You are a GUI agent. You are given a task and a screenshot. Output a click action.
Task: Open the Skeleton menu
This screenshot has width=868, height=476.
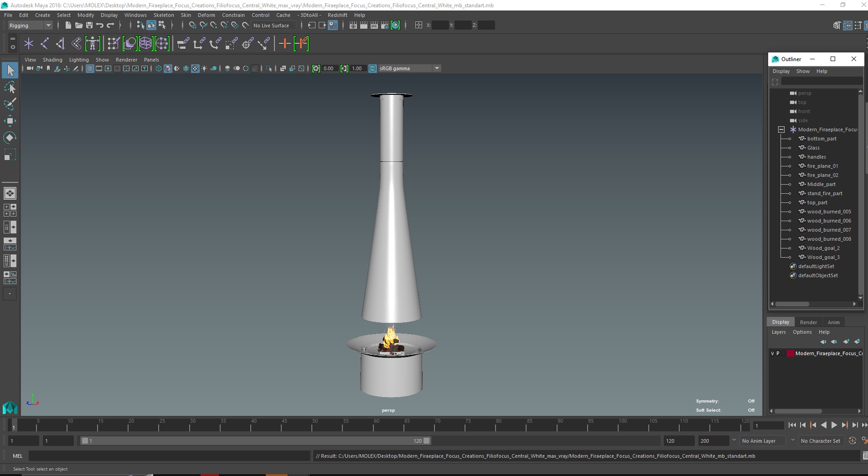pos(164,15)
